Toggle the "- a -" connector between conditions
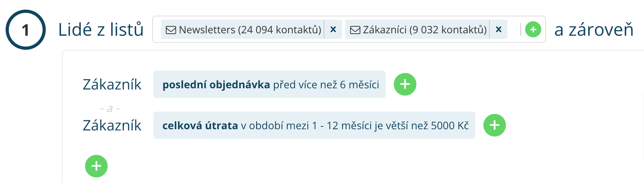The height and width of the screenshot is (183, 644). [110, 108]
